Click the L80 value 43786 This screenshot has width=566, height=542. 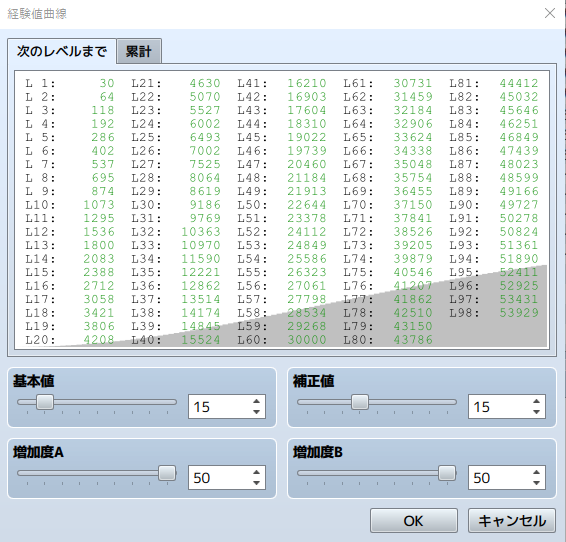point(413,340)
